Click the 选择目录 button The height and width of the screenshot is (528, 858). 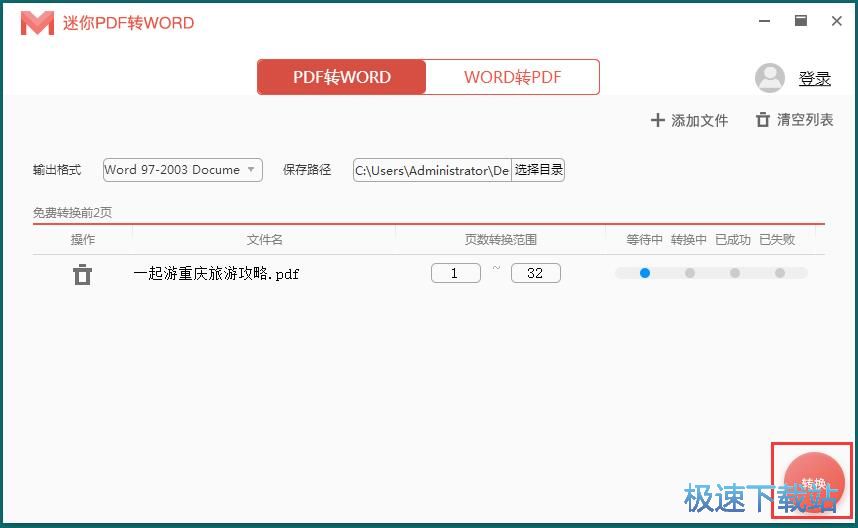pyautogui.click(x=538, y=170)
